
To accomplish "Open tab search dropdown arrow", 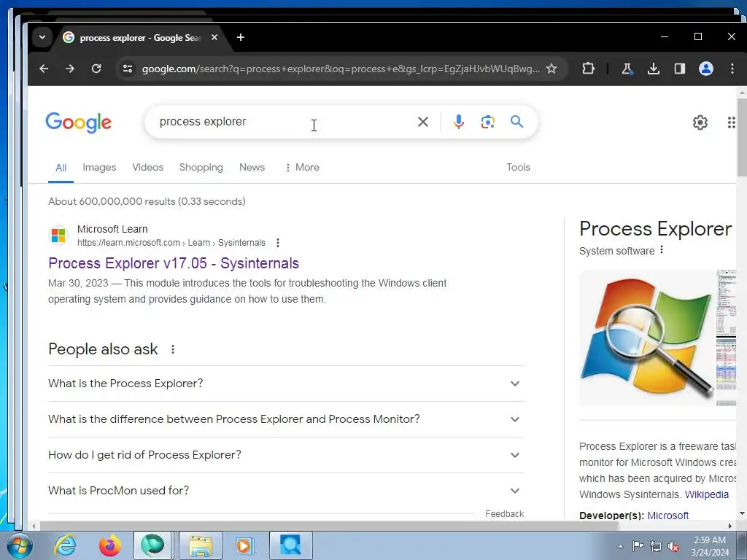I will click(42, 37).
